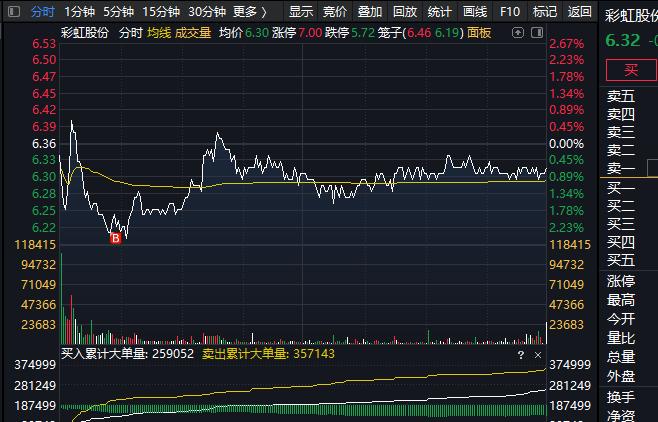Click the red B buy marker on chart
Image resolution: width=658 pixels, height=422 pixels.
tap(115, 238)
